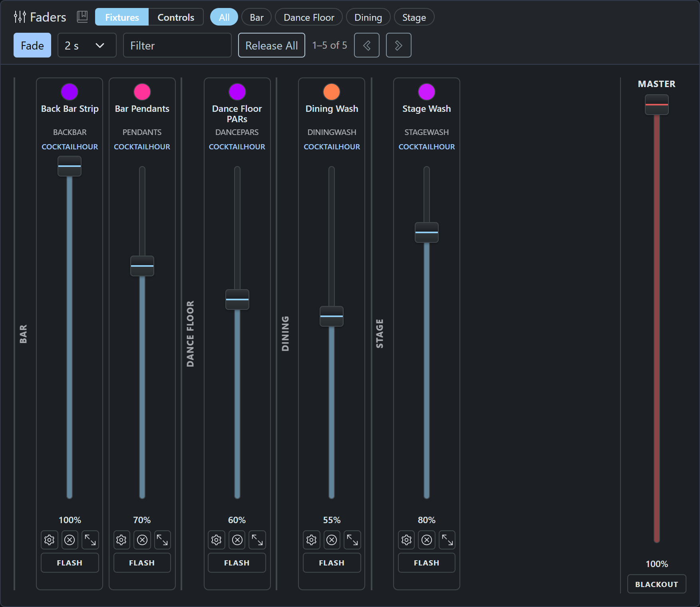Flash the Dining Wash fixture

tap(332, 563)
